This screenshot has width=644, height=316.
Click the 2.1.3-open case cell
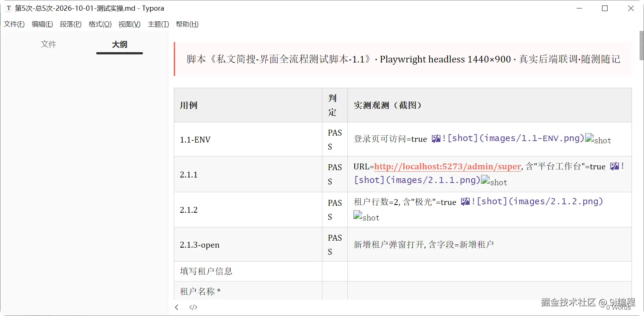[248, 245]
